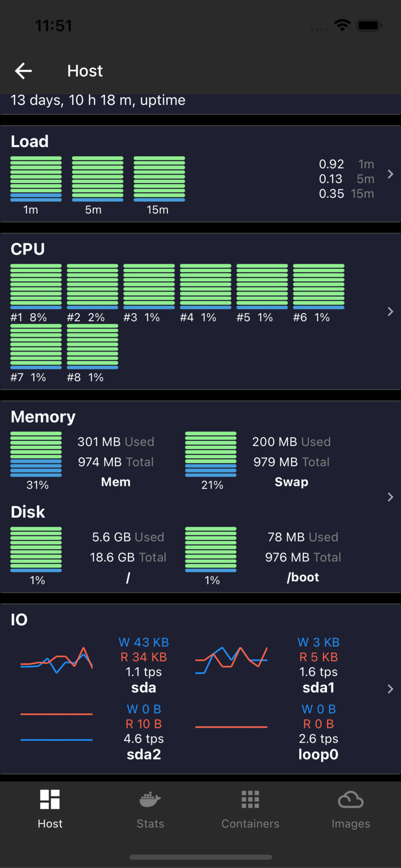The width and height of the screenshot is (401, 868).
Task: Tap the uptime text showing 13 days
Action: (97, 100)
